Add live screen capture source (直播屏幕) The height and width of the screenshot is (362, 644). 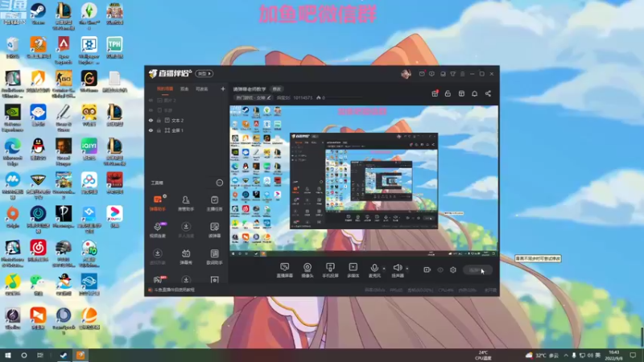pos(284,270)
